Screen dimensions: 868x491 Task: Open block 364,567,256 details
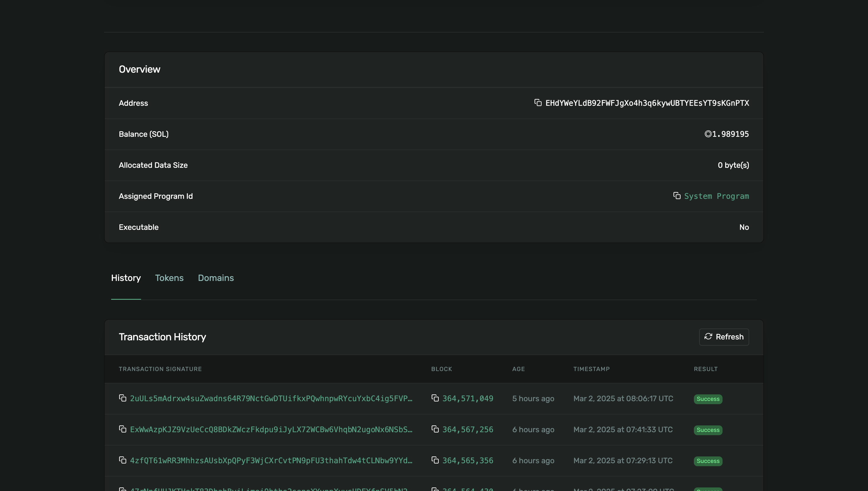tap(468, 430)
